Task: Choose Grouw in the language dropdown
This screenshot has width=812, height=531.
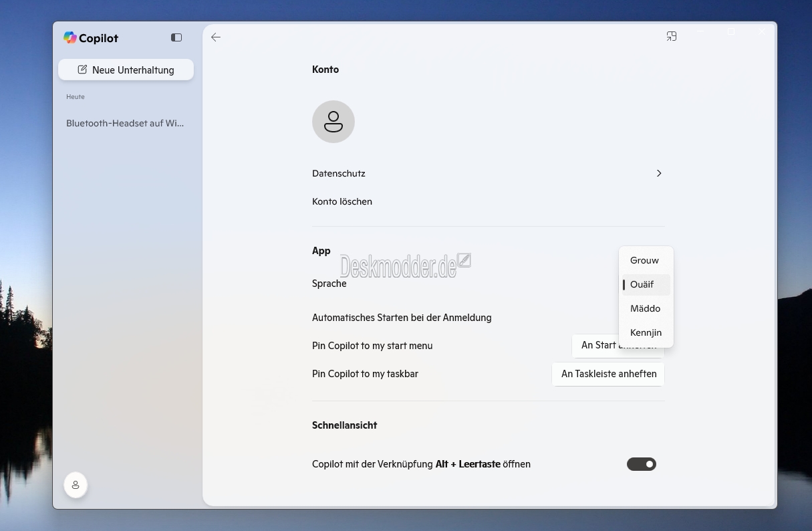Action: click(x=646, y=260)
